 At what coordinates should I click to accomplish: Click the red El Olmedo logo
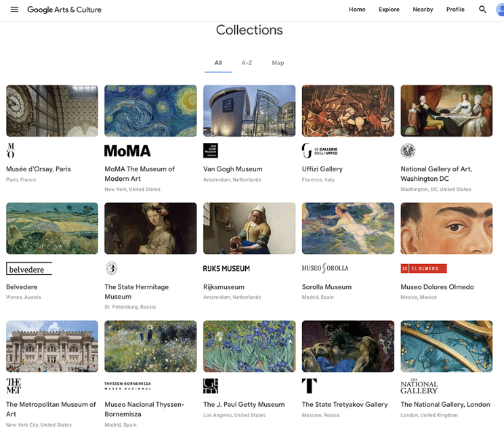tap(423, 268)
